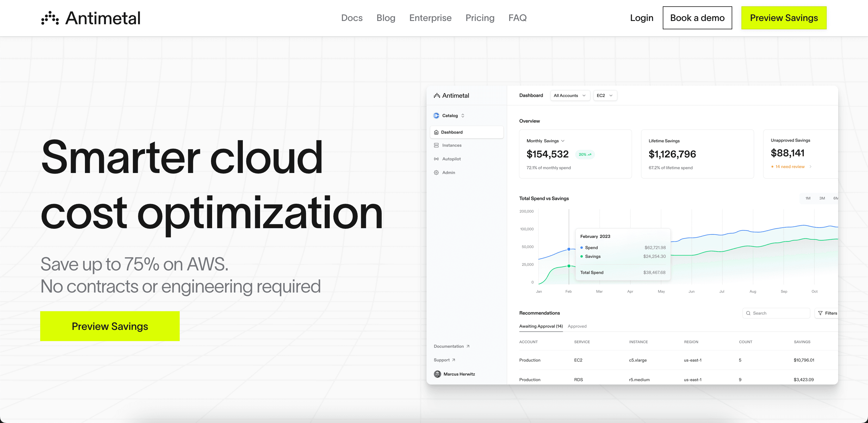Open Instances via its server icon
The image size is (868, 423).
click(436, 145)
